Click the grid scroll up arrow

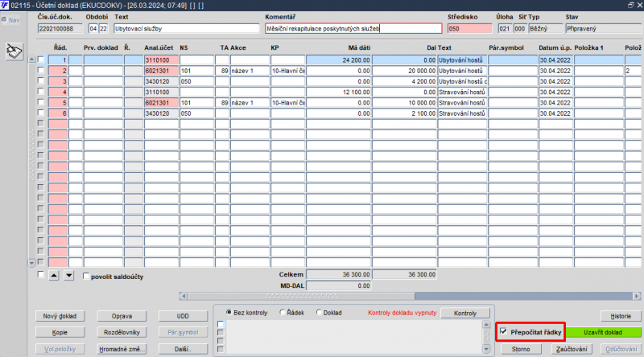tap(31, 59)
